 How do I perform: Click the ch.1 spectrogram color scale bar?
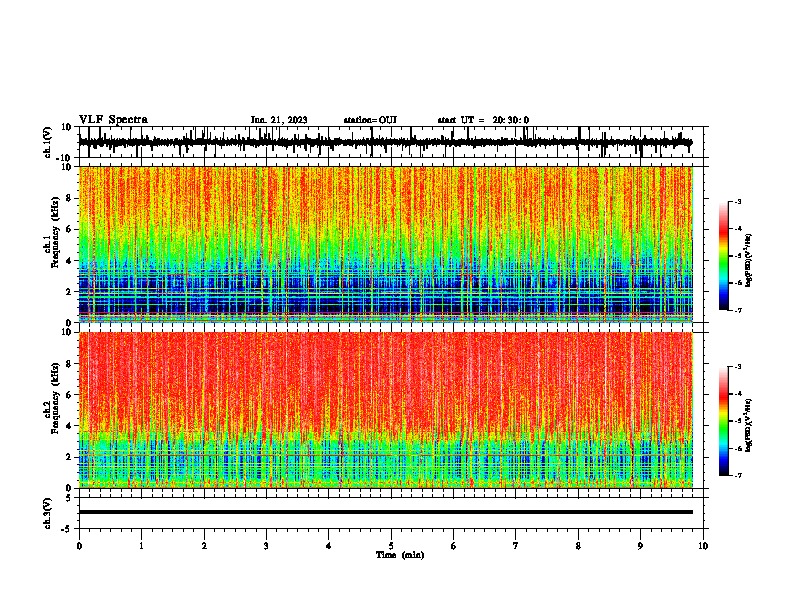723,256
